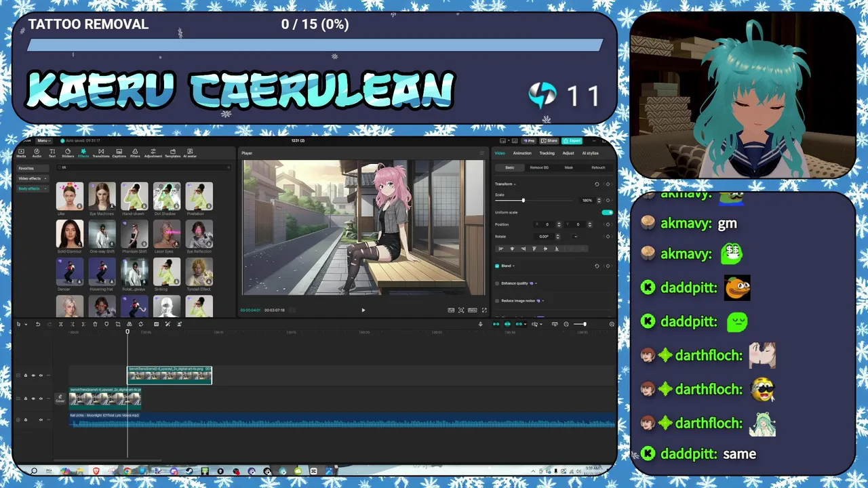
Task: Check the Enhance quality checkbox
Action: point(497,283)
